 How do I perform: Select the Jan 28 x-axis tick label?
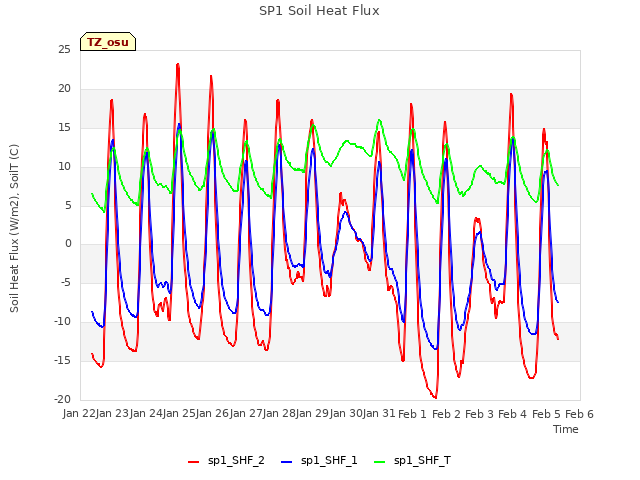279,414
